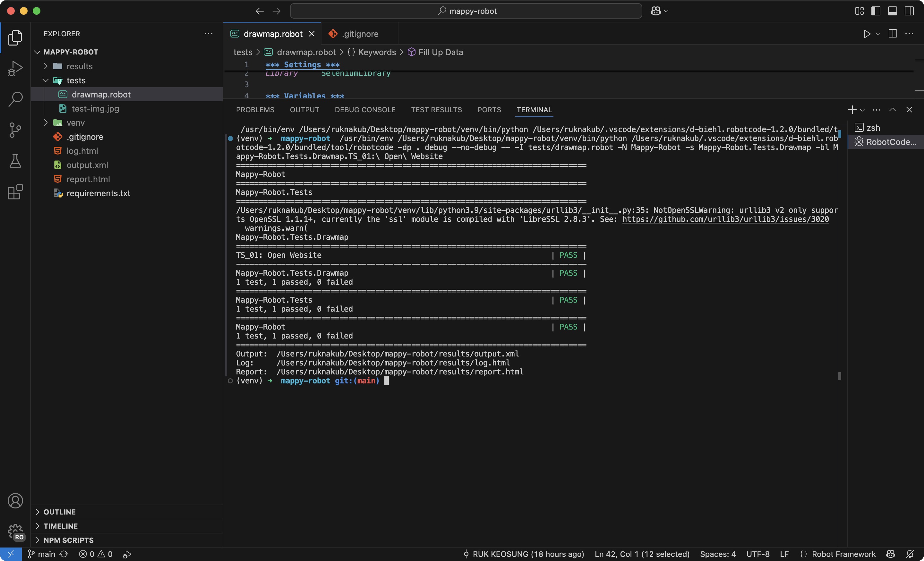Toggle the secondary side bar
This screenshot has width=924, height=561.
pos(909,11)
